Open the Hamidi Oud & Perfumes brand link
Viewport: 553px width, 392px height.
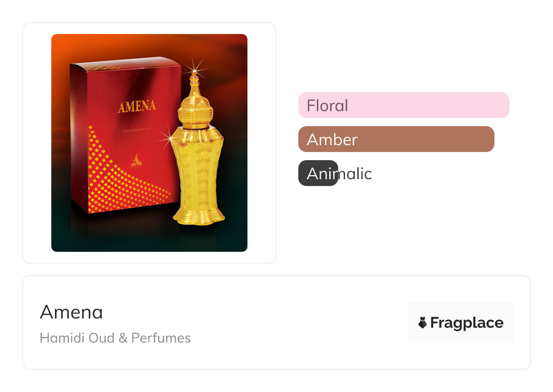115,338
